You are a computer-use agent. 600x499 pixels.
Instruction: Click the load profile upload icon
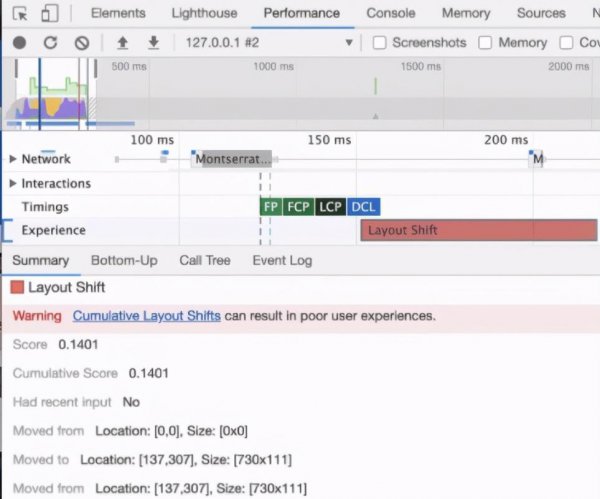point(123,43)
